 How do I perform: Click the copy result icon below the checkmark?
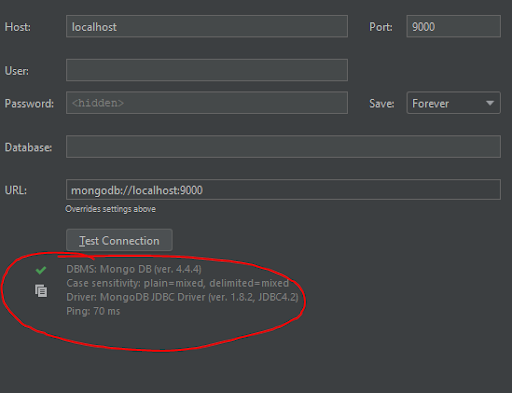(41, 291)
